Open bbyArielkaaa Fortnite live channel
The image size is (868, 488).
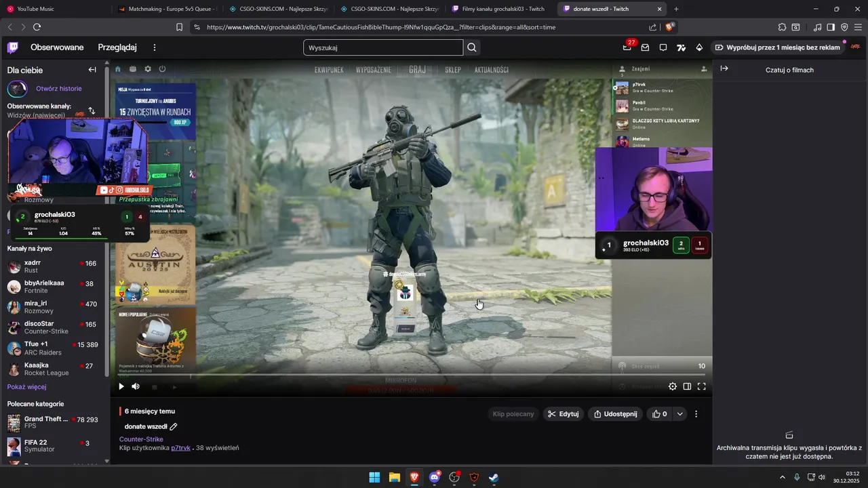54,287
